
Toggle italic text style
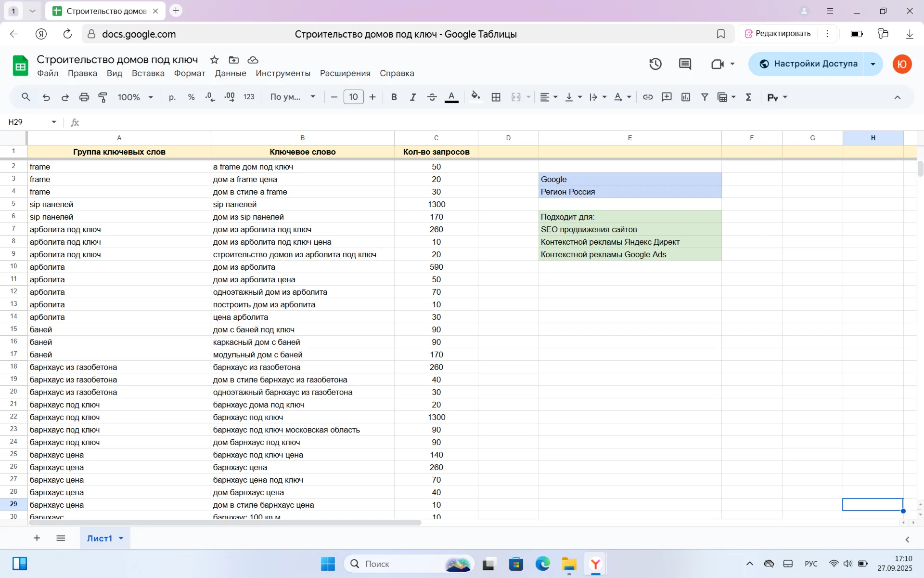click(x=412, y=97)
